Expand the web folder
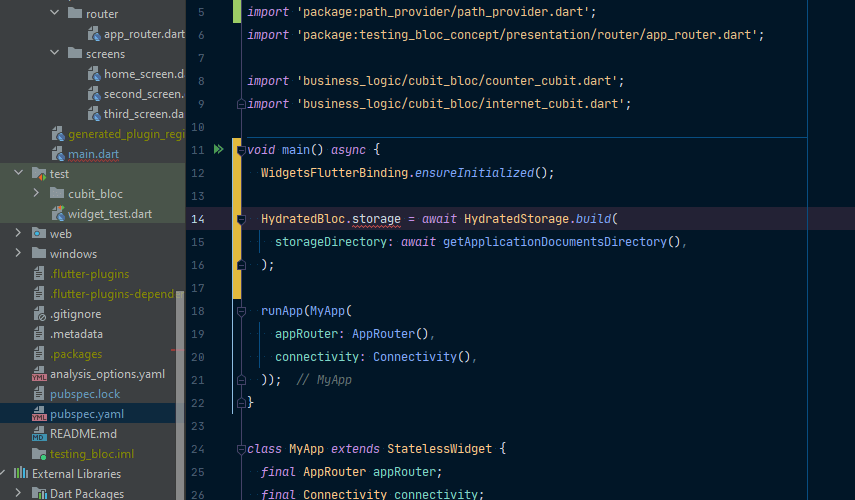Image resolution: width=855 pixels, height=500 pixels. tap(19, 233)
